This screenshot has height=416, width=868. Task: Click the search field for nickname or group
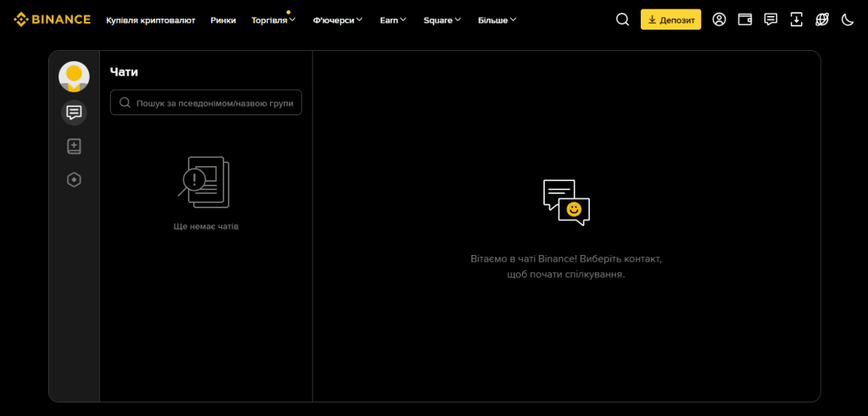coord(206,103)
